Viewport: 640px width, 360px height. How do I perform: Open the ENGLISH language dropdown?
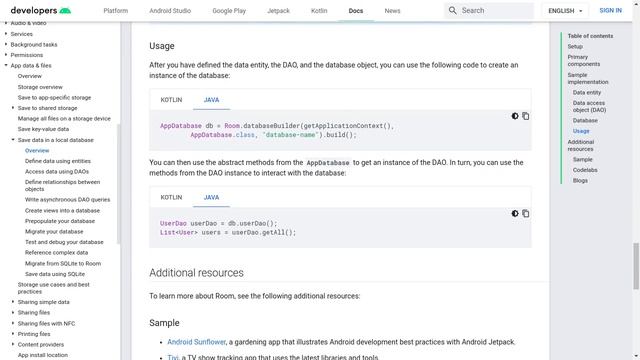565,11
